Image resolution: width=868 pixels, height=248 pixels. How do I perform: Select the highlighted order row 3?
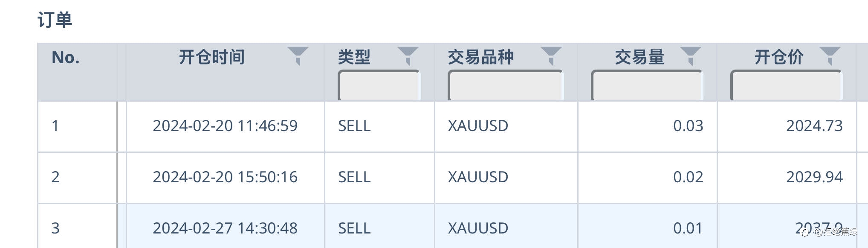pyautogui.click(x=453, y=226)
